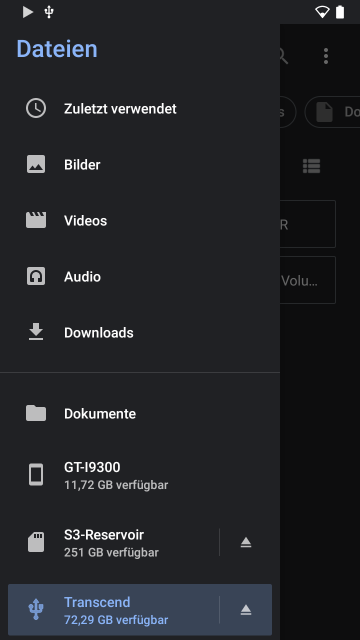This screenshot has width=360, height=640.
Task: Open the three-dot overflow menu
Action: point(326,56)
